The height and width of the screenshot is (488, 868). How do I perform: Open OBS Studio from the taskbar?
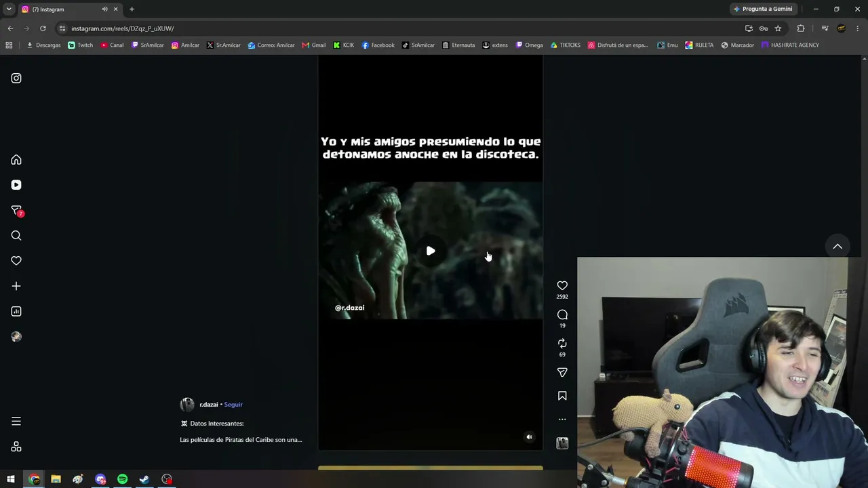(167, 479)
